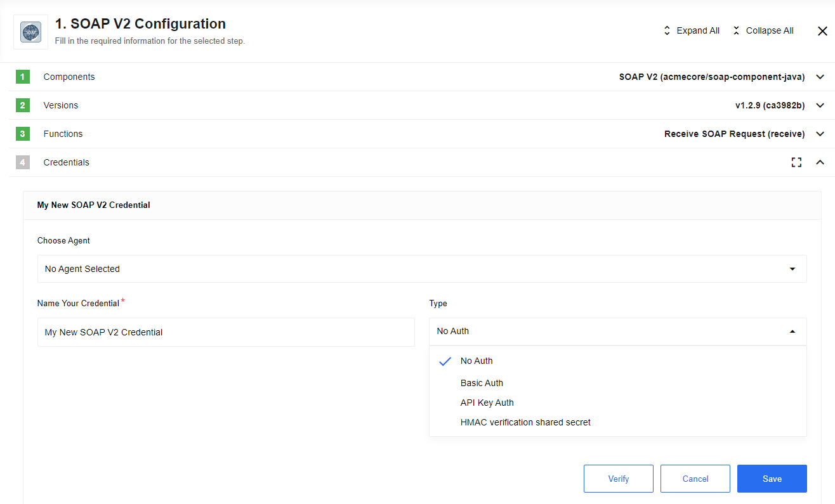
Task: Close the SOAP V2 Configuration panel
Action: (x=822, y=30)
